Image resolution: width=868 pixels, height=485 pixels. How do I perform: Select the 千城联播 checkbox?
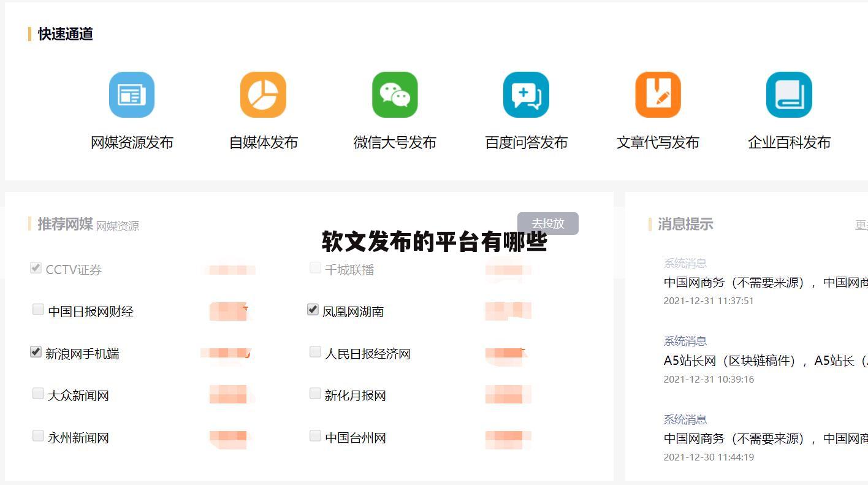point(315,267)
